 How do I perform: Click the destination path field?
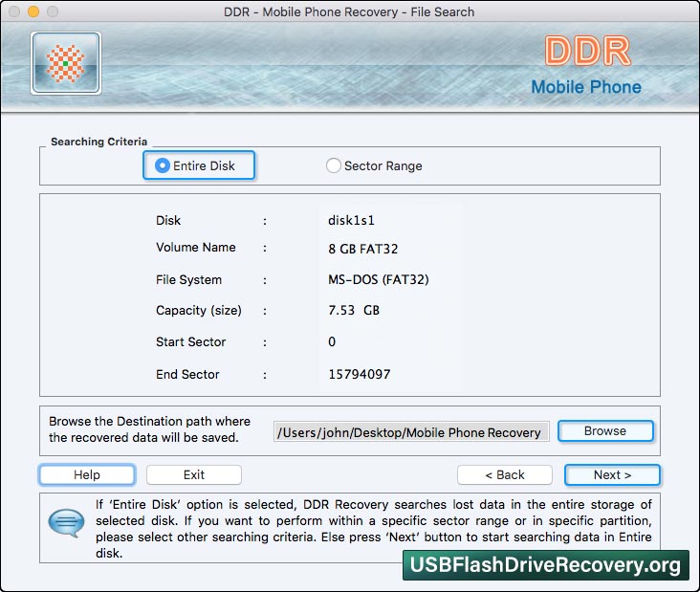[x=411, y=432]
